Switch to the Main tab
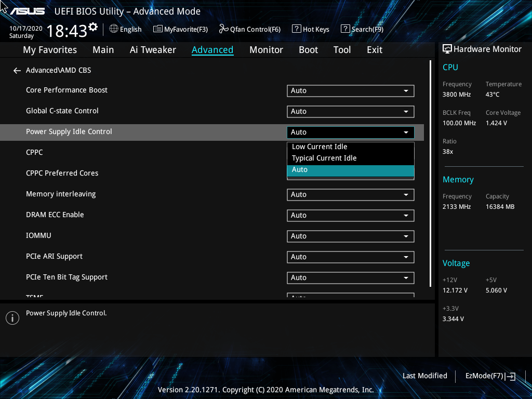Image resolution: width=532 pixels, height=399 pixels. tap(103, 50)
